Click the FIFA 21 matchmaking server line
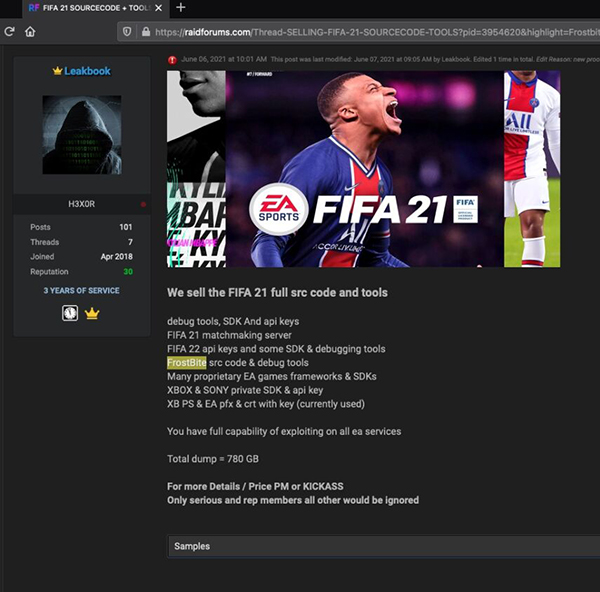 tap(229, 335)
